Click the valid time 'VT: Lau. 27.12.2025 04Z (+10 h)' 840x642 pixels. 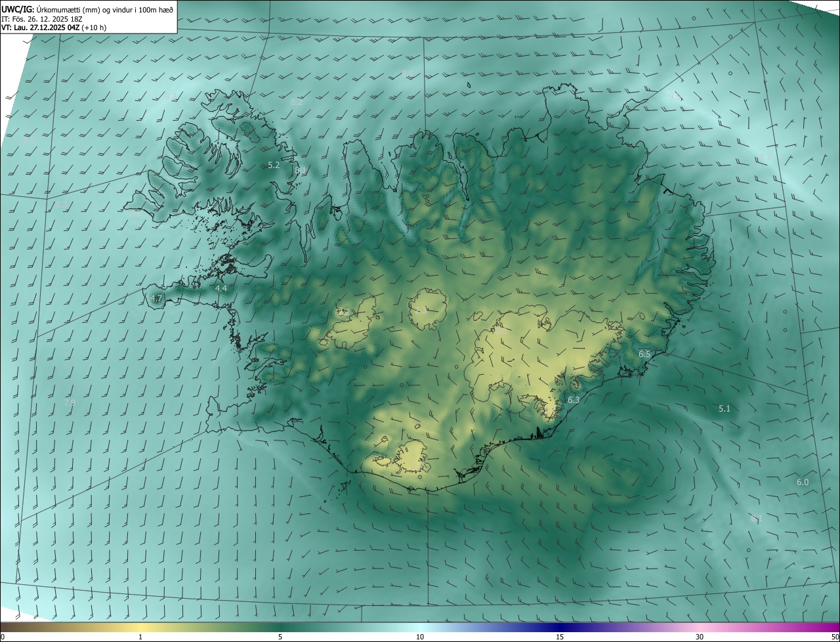(x=54, y=28)
